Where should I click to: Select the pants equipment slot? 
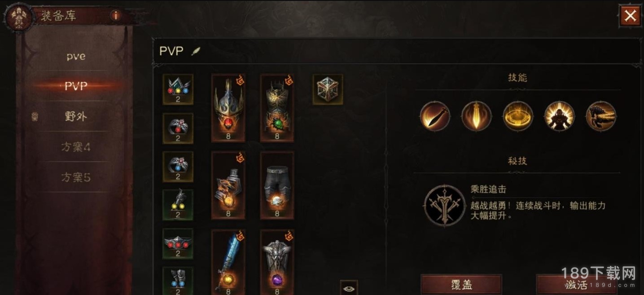(277, 185)
